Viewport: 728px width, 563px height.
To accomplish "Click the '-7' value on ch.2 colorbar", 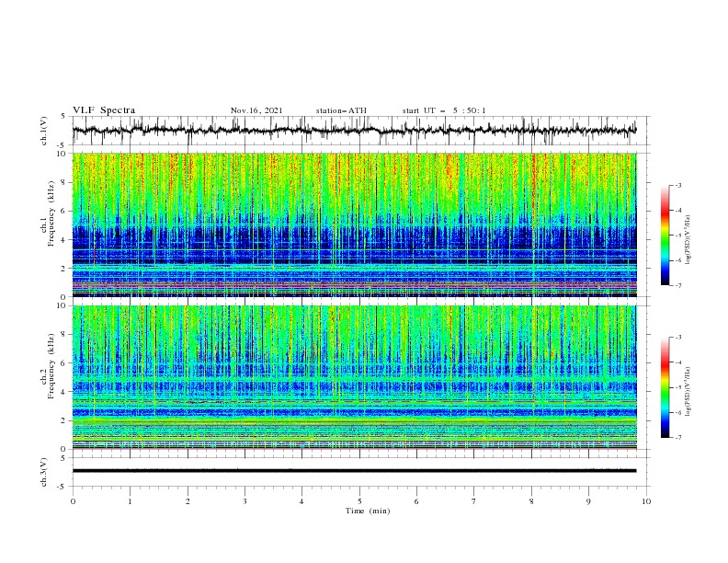I will pyautogui.click(x=678, y=437).
